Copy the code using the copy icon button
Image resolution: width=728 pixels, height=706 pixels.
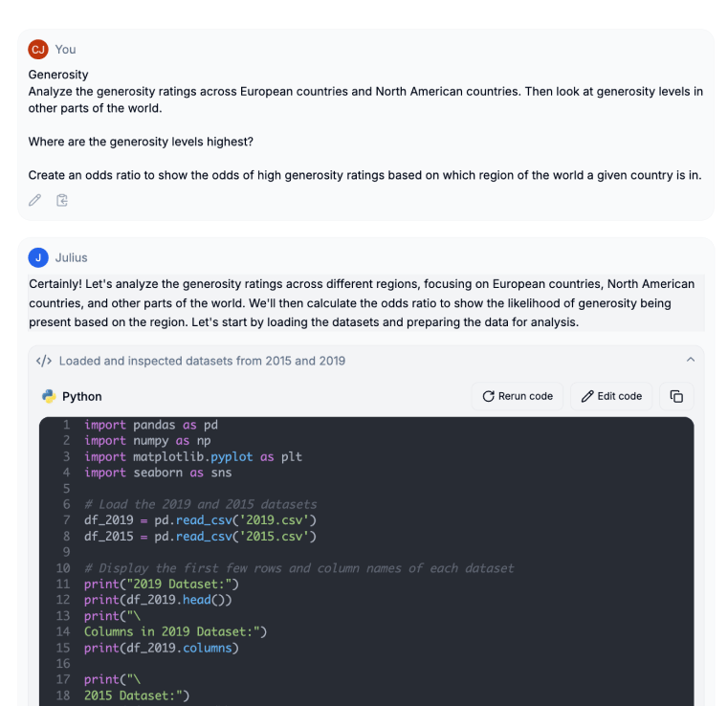(x=676, y=396)
